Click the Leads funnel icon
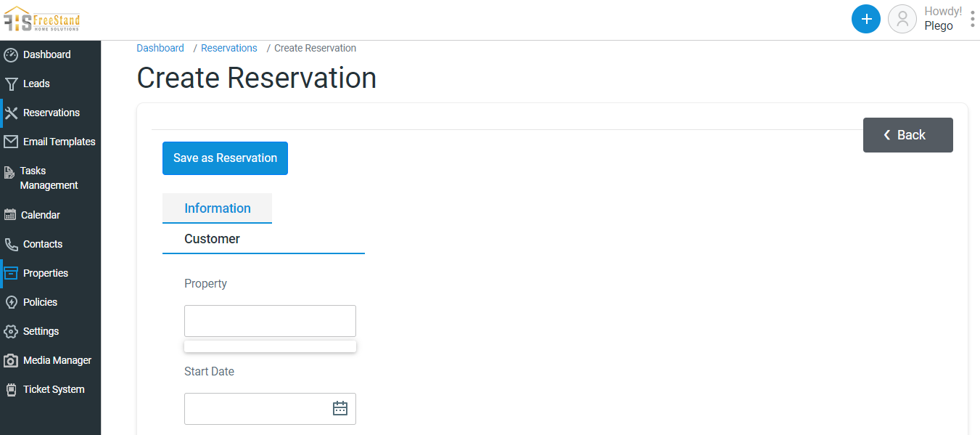The width and height of the screenshot is (980, 435). [x=11, y=84]
